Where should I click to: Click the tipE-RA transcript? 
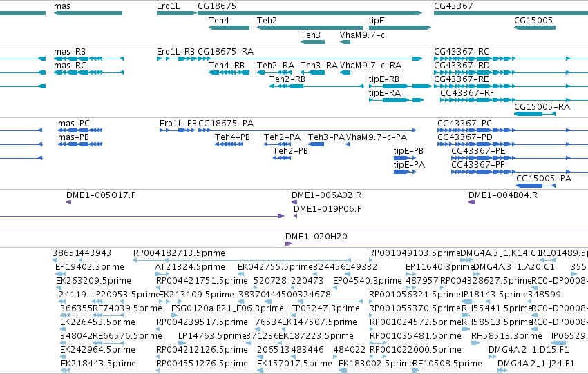coord(396,100)
